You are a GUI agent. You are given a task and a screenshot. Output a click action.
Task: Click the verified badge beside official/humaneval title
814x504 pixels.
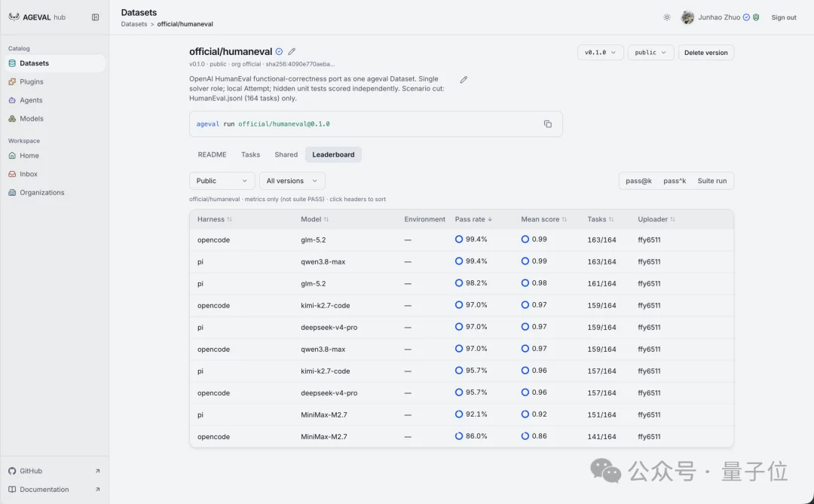click(279, 51)
